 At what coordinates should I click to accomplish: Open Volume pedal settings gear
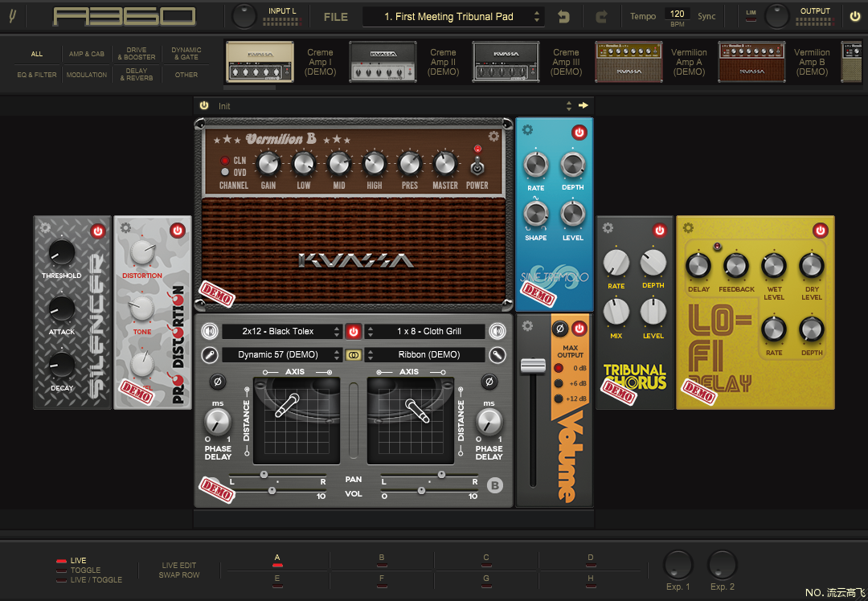(x=527, y=326)
